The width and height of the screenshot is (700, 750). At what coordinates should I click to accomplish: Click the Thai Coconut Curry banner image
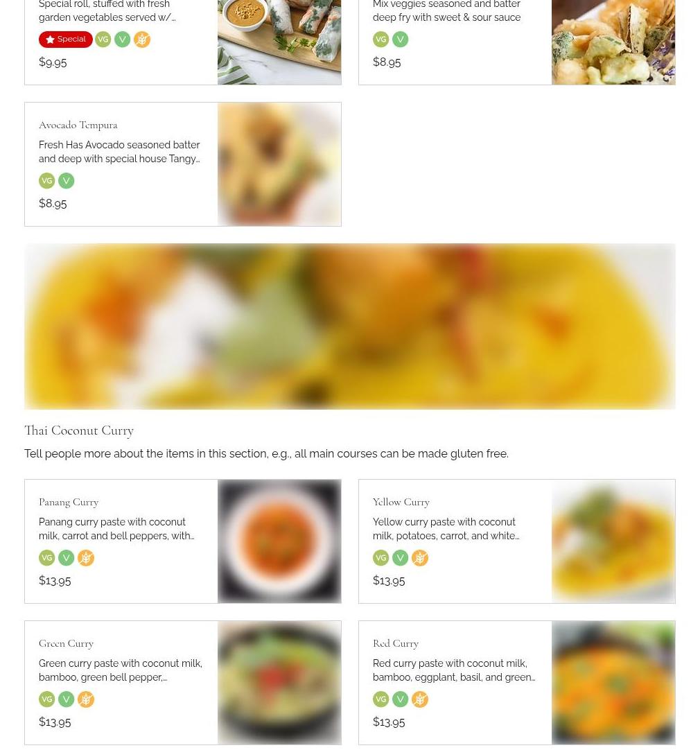[350, 326]
